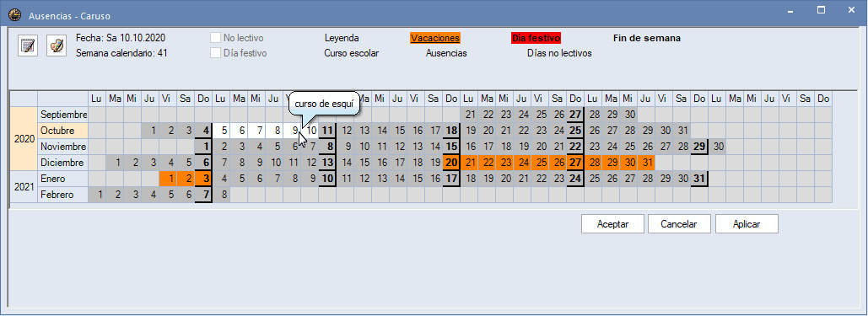Click the 2021 year cell
The image size is (868, 316).
[x=24, y=187]
